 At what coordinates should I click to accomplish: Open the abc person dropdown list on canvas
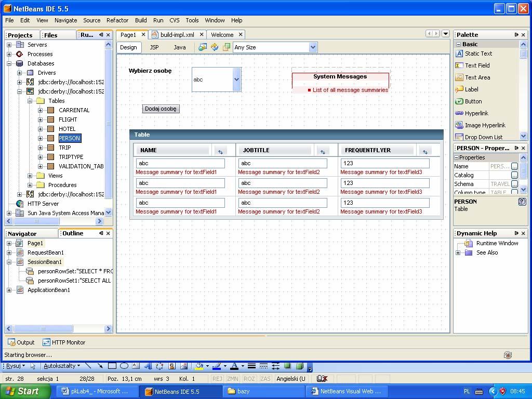click(236, 79)
